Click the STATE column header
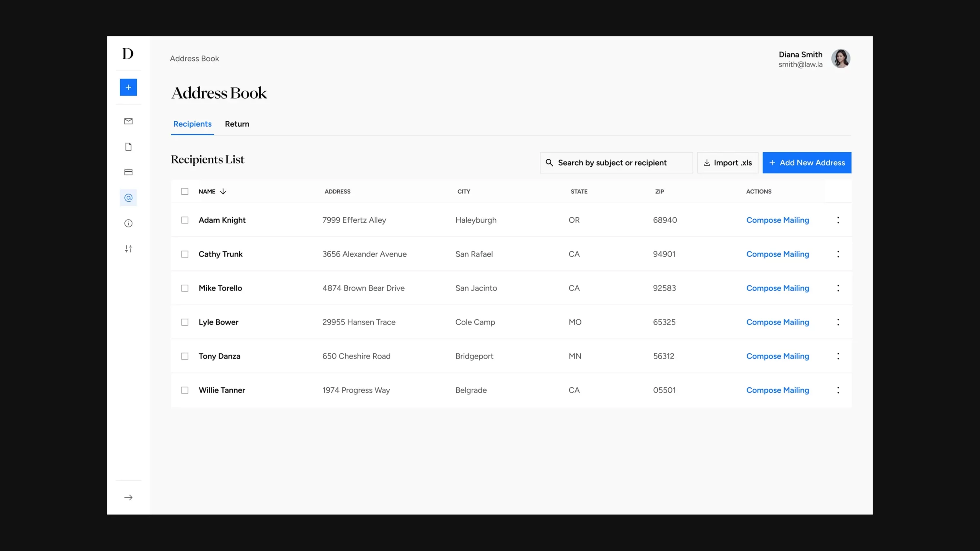The width and height of the screenshot is (980, 551). coord(579,191)
